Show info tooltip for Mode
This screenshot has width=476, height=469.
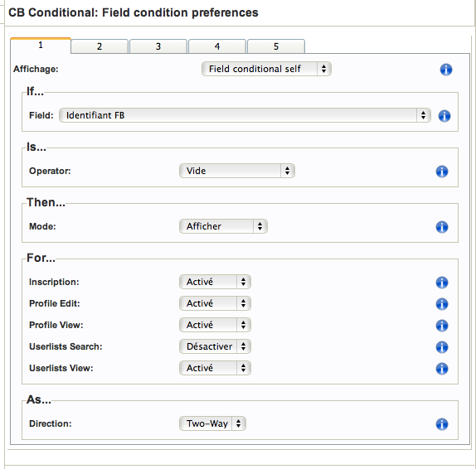point(442,227)
